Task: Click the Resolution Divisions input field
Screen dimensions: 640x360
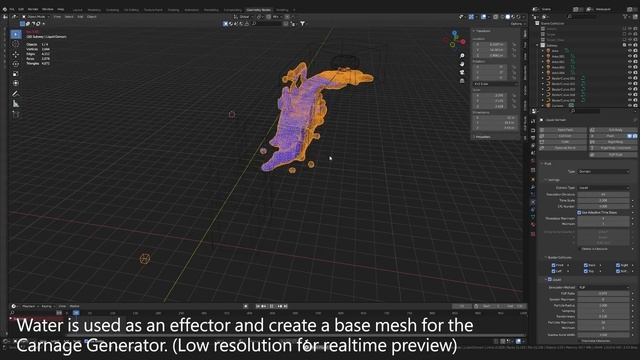Action: [x=603, y=195]
